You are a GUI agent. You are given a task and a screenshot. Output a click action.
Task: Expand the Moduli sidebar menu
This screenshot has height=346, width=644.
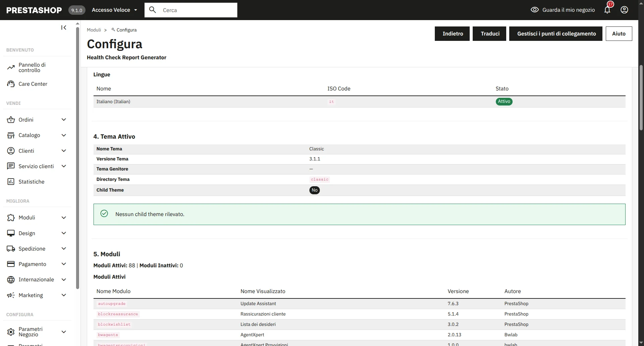click(27, 217)
